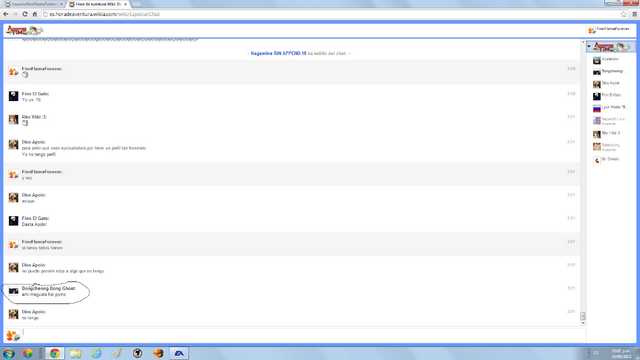Click Accelerator's avatar in the user list
640x360 pixels.
[x=597, y=60]
